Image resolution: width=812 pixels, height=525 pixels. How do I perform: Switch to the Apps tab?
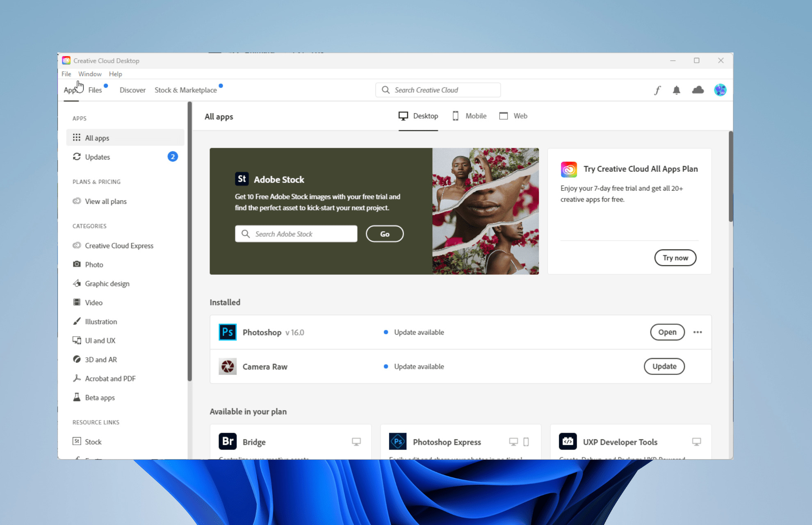(x=71, y=90)
